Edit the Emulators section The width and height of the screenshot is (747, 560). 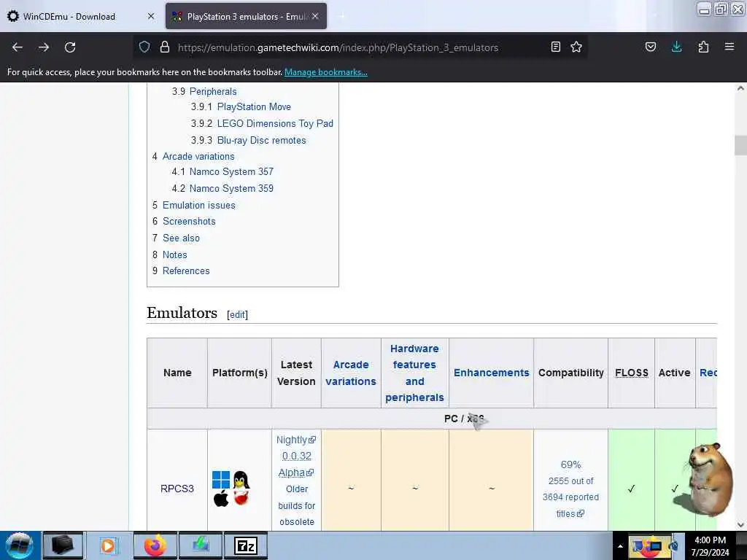pos(237,315)
